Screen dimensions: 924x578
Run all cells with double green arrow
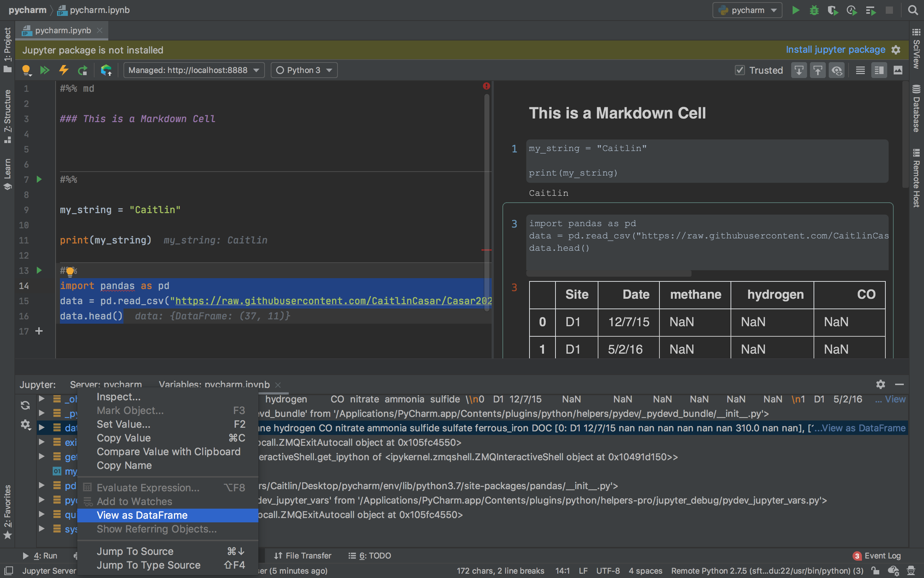click(x=45, y=70)
